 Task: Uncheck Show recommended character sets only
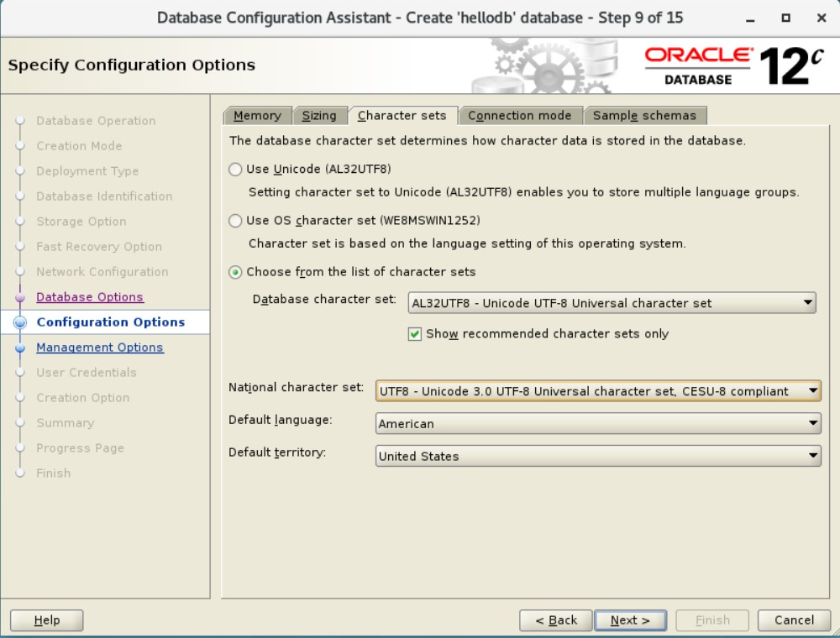(415, 334)
